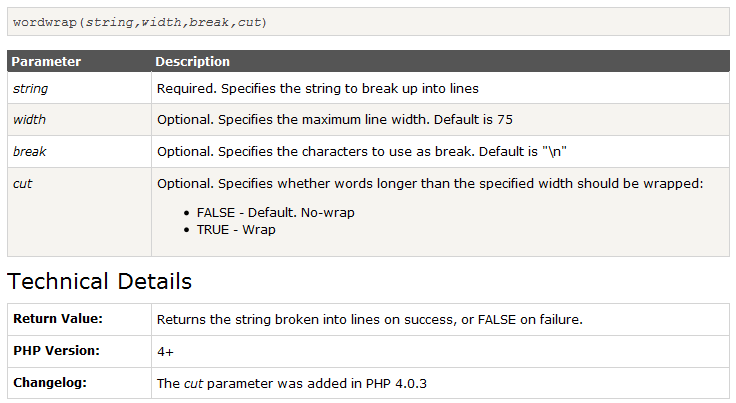
Task: Select the 'width' parameter cell
Action: 29,120
